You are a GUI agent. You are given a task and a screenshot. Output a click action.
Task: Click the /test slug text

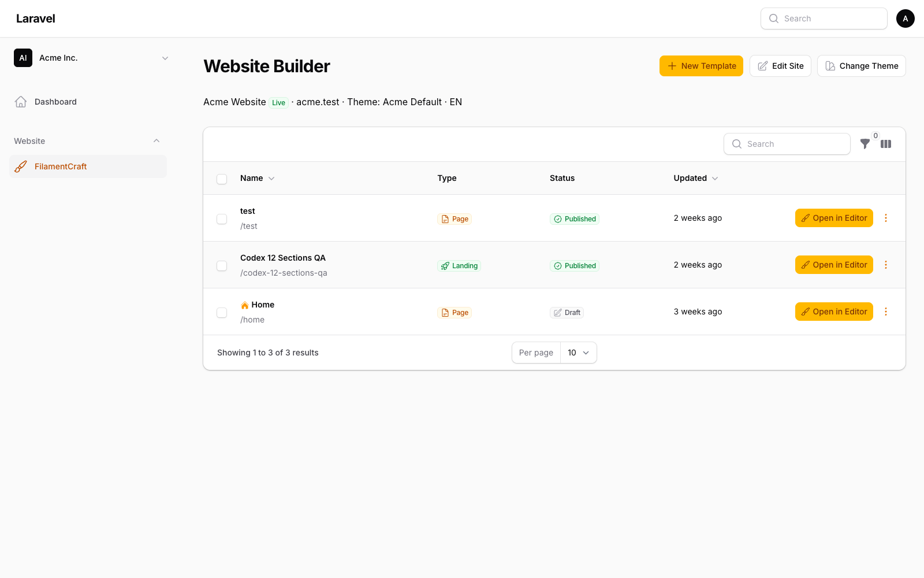tap(249, 226)
